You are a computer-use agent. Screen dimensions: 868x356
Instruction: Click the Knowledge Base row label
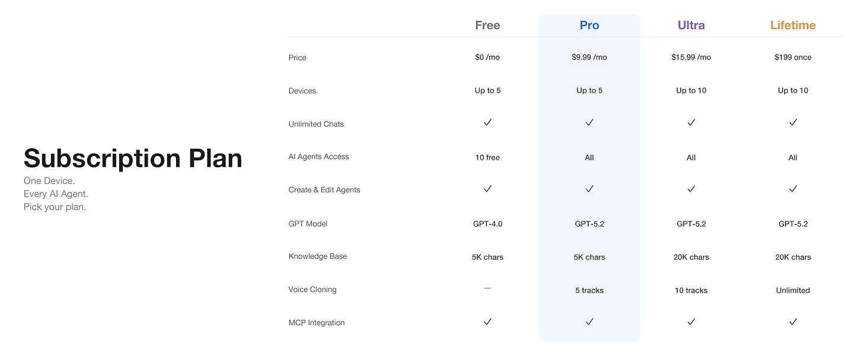point(318,256)
